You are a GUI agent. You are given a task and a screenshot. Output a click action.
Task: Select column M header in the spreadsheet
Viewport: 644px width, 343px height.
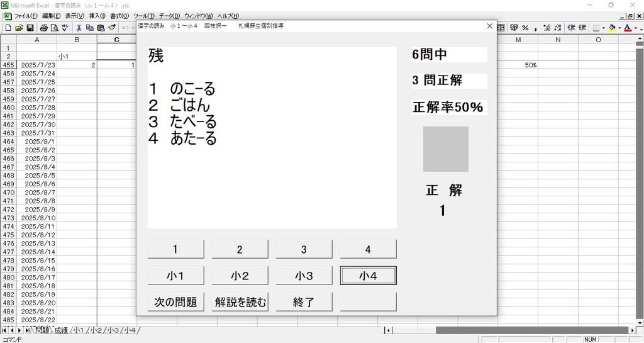tap(518, 40)
